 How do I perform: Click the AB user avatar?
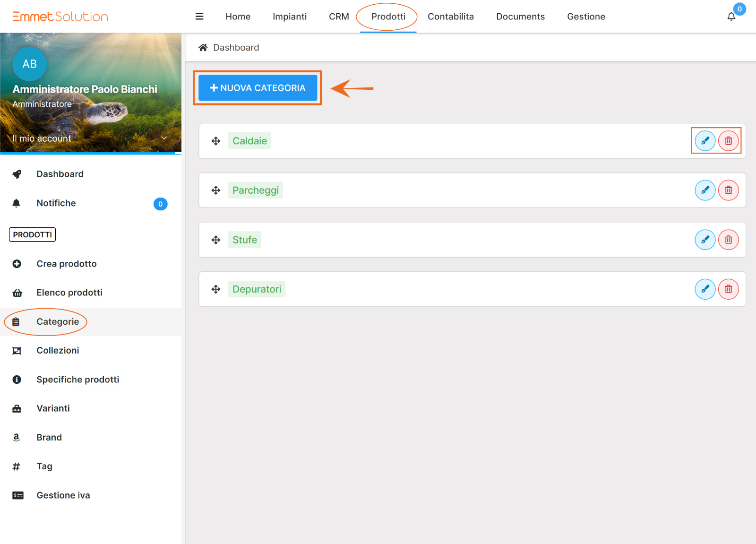29,64
